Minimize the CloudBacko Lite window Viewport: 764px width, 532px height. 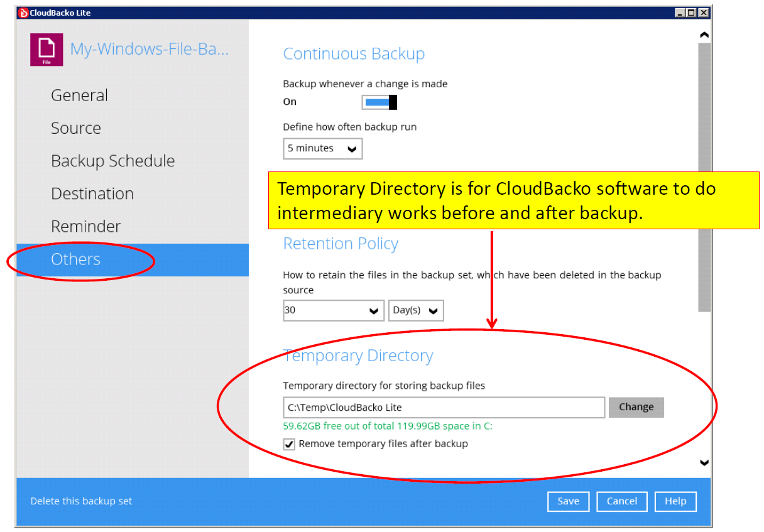[681, 13]
